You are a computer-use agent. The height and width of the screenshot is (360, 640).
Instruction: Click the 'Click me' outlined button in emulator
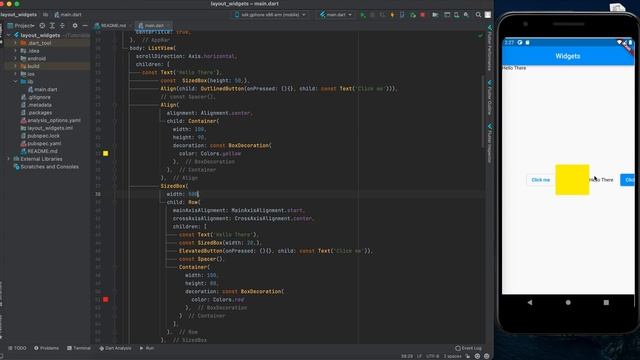click(x=540, y=180)
